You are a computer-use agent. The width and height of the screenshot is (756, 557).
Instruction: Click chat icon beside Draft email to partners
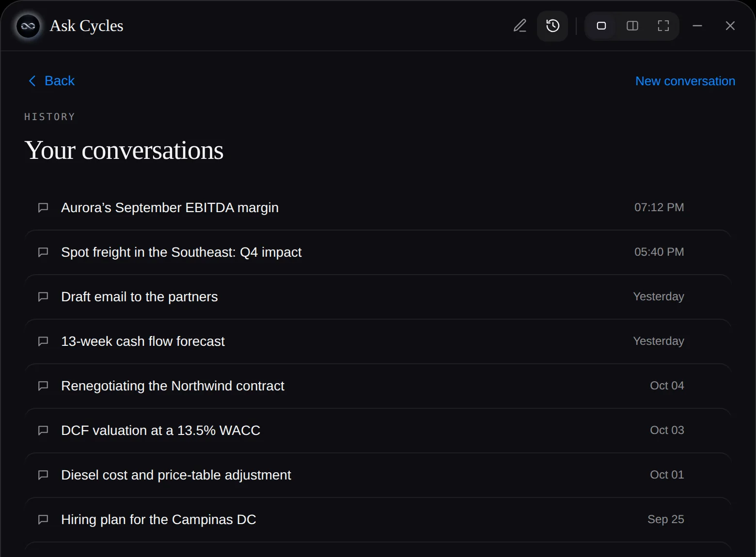tap(43, 297)
